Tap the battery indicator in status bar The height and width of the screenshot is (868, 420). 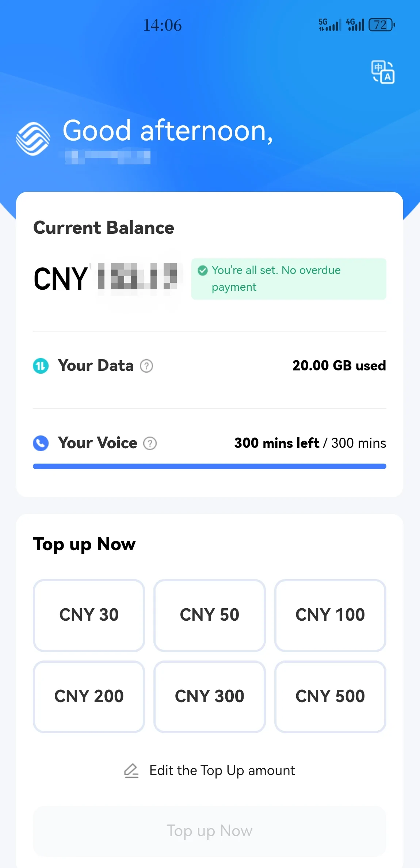382,25
